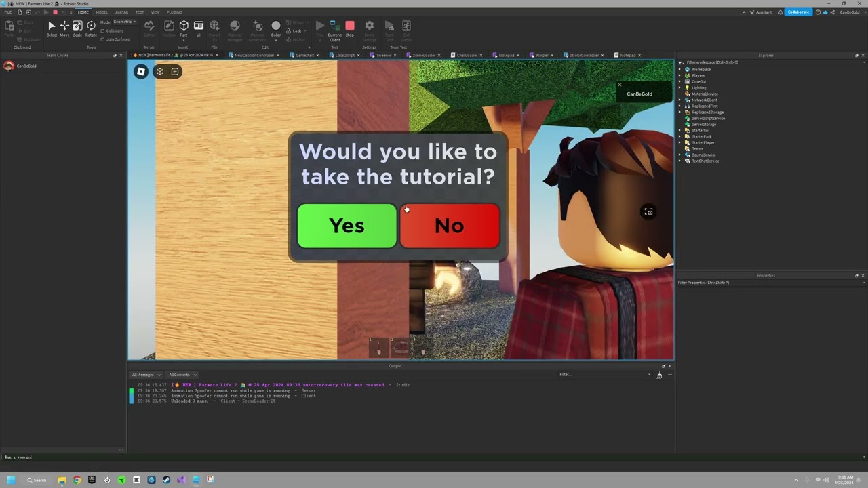Expand the Workspace tree node
Image resolution: width=868 pixels, height=488 pixels.
(681, 70)
